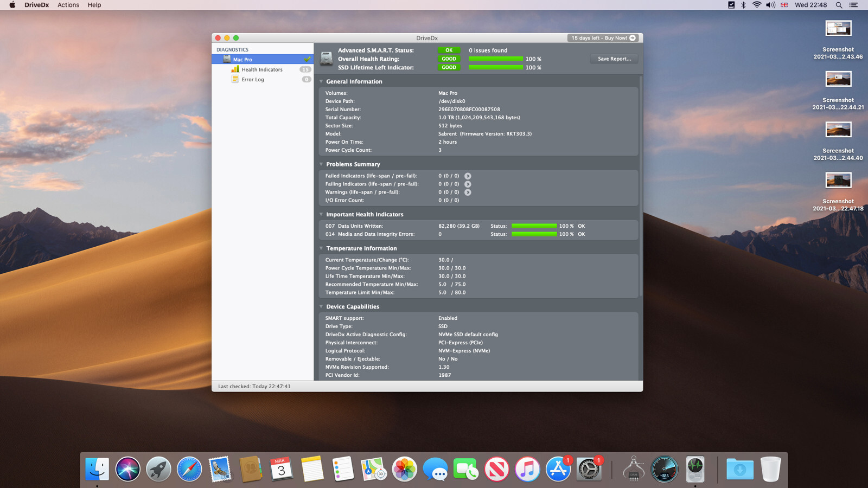868x488 pixels.
Task: Click Overall Health Rating progress bar
Action: click(496, 59)
